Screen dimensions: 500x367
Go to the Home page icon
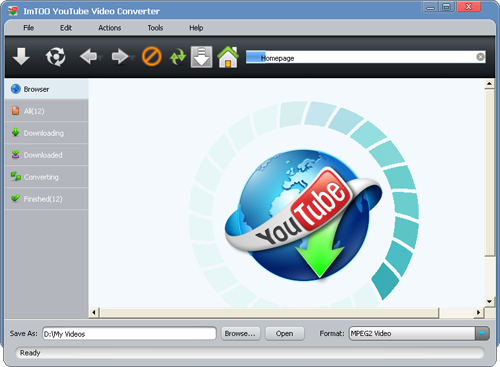pyautogui.click(x=228, y=57)
